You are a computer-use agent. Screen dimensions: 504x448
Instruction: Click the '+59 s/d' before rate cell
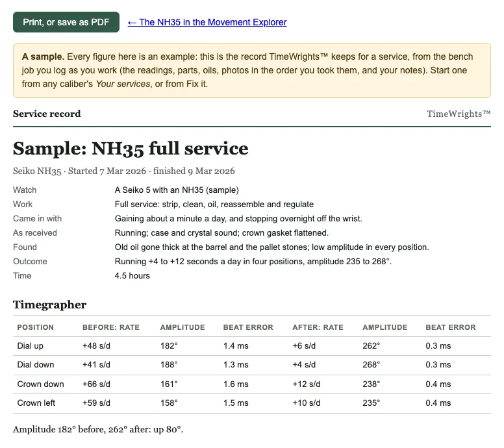(x=96, y=403)
